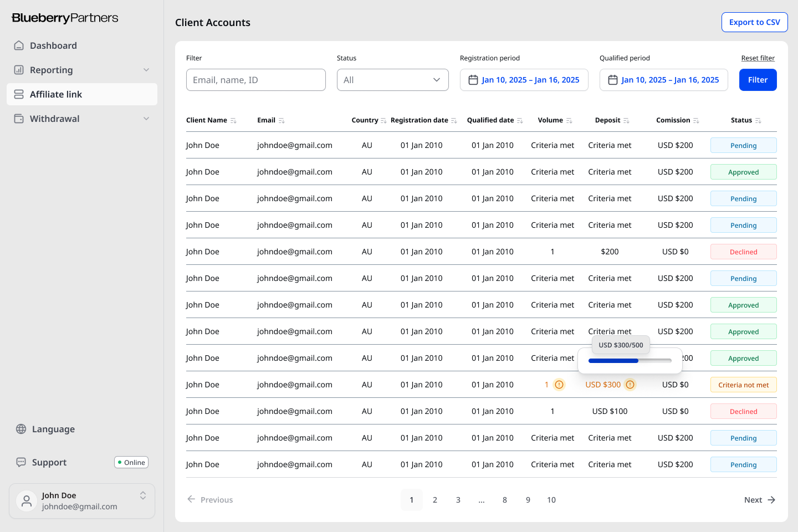
Task: Sort by Deposit column icon
Action: point(626,121)
